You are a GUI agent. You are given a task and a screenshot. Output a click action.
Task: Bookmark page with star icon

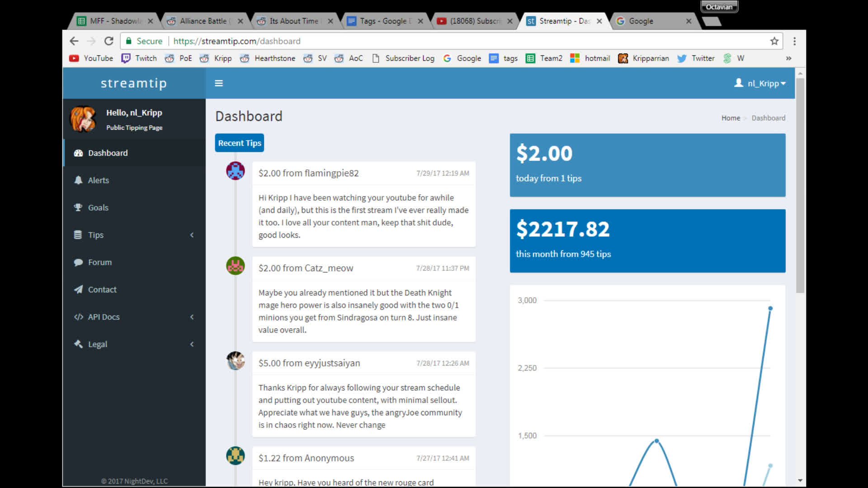[774, 41]
